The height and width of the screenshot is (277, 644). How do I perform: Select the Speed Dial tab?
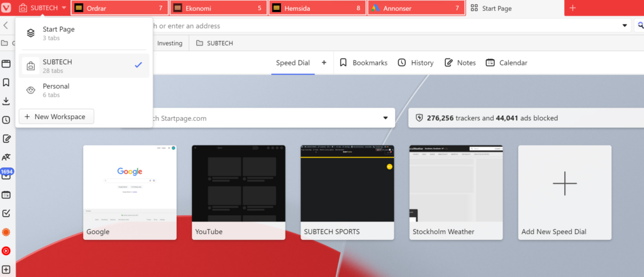[x=293, y=63]
